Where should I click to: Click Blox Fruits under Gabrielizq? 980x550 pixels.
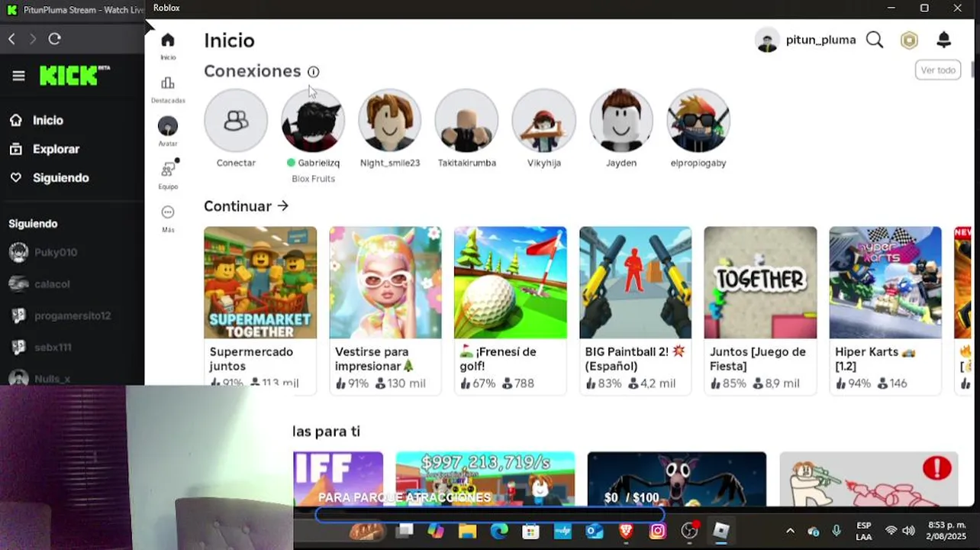[x=313, y=179]
